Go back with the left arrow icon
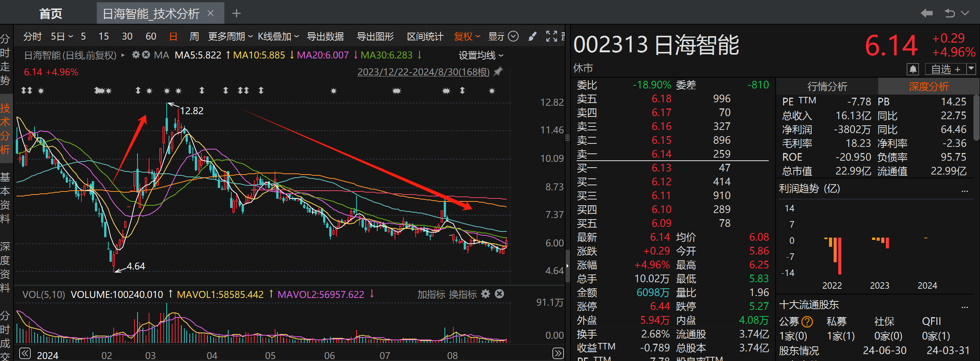This screenshot has width=980, height=361. point(927,13)
